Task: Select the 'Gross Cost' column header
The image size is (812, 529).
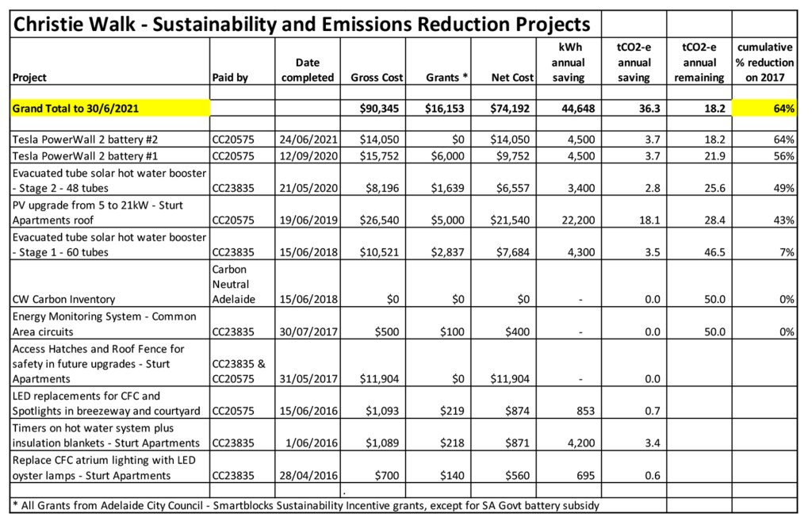Action: pos(377,78)
